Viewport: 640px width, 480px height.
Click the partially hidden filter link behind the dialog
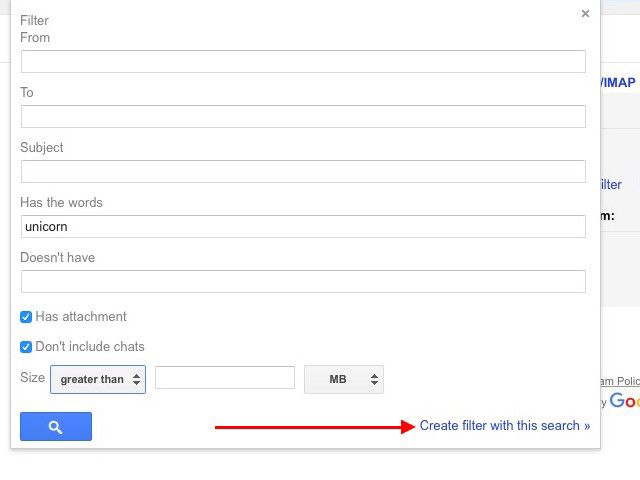611,184
